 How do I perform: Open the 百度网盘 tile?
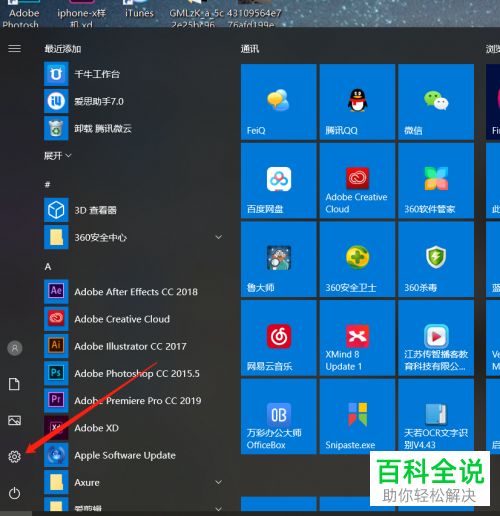[x=279, y=181]
